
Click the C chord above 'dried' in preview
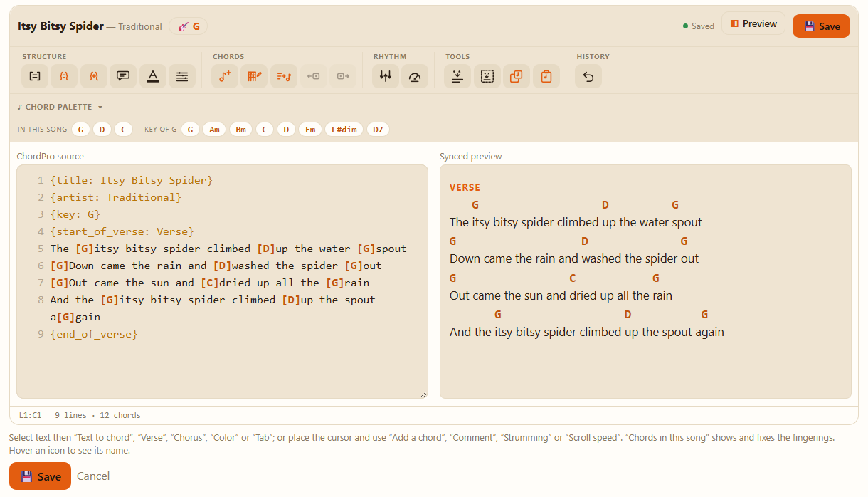coord(572,278)
